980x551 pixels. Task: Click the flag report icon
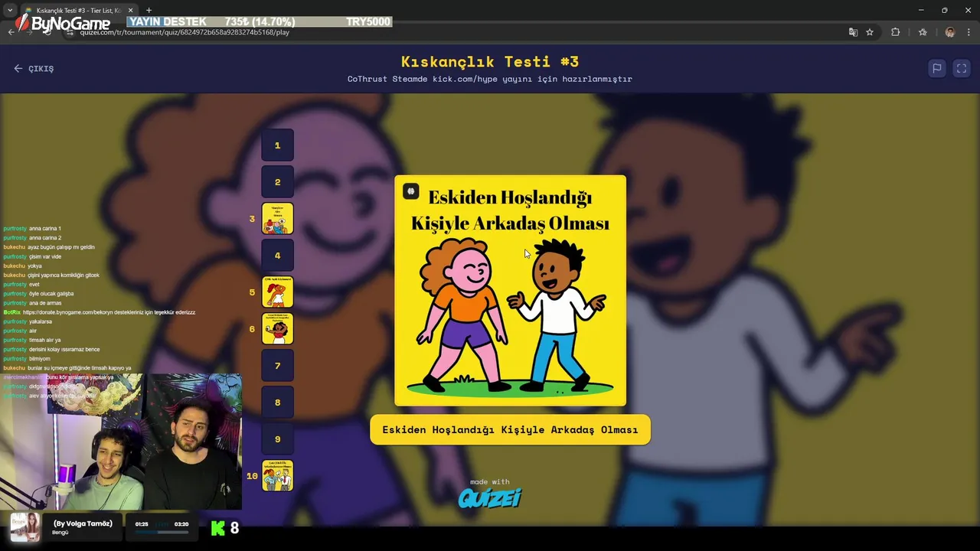coord(936,68)
